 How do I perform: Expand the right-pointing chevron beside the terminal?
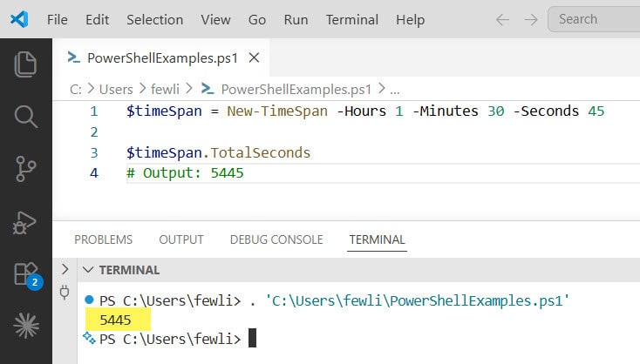(65, 269)
